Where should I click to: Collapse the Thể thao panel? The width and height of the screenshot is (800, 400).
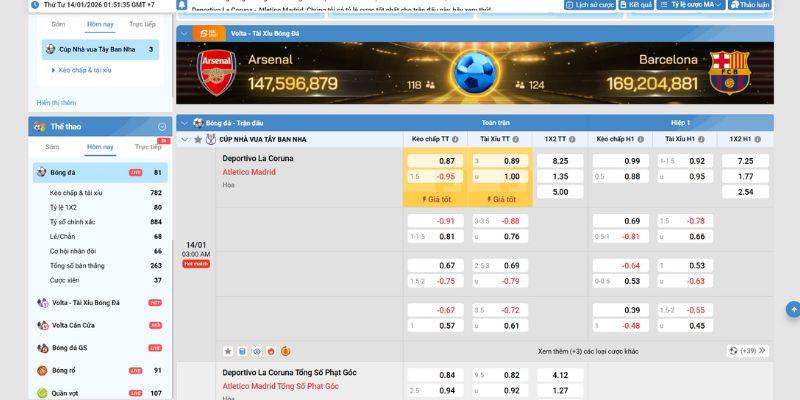pyautogui.click(x=162, y=127)
